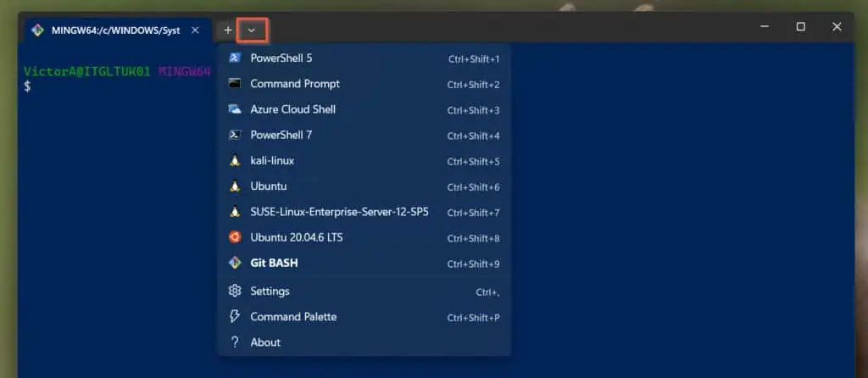
Task: Click the Ctrl+Shift+1 shortcut text
Action: (x=474, y=58)
